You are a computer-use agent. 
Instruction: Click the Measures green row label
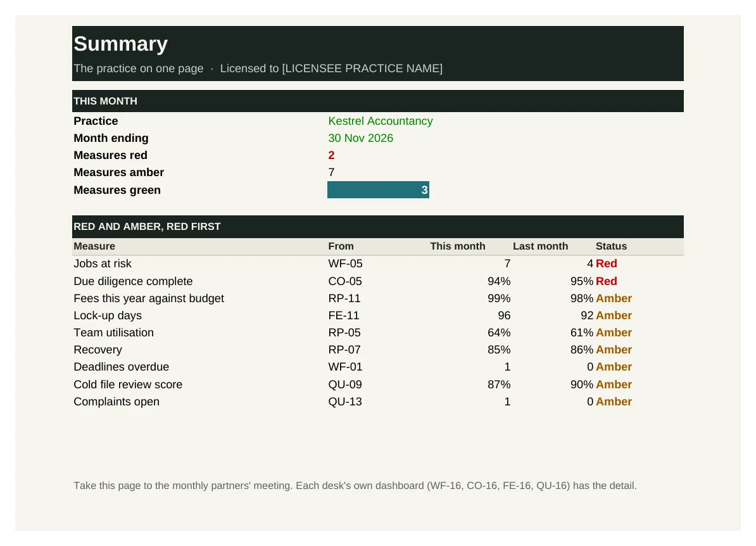[117, 190]
